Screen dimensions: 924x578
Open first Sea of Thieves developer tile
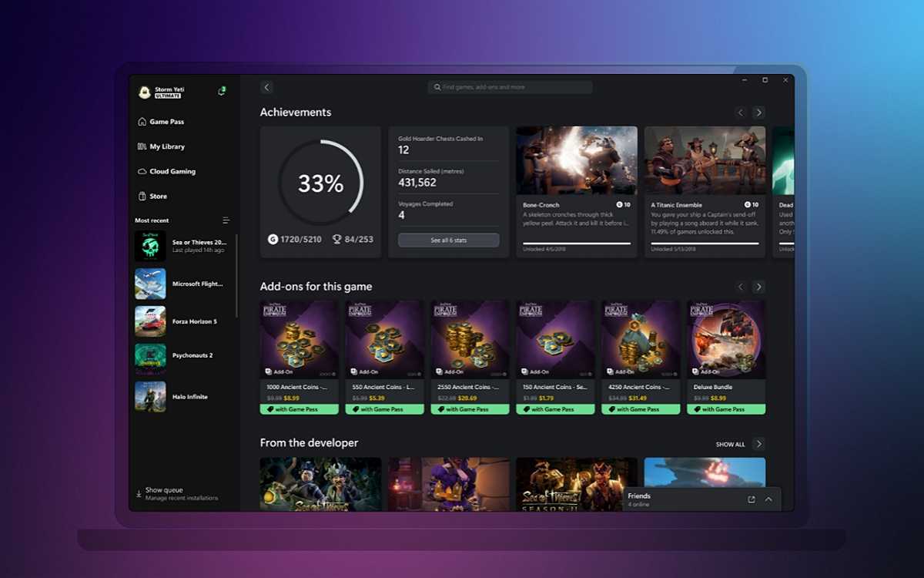tap(320, 484)
